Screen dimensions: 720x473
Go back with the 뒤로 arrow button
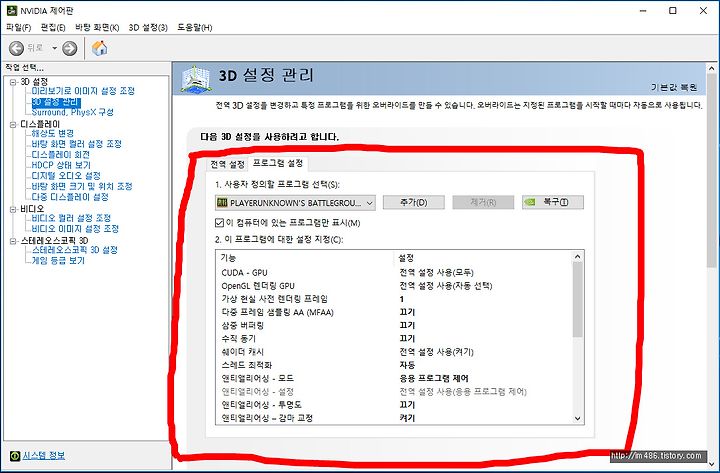pos(17,48)
